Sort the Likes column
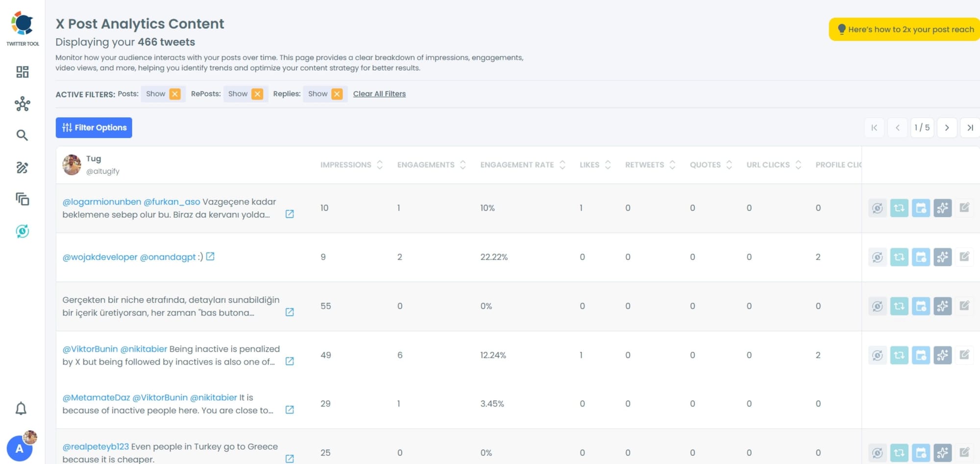This screenshot has height=464, width=980. coord(608,165)
